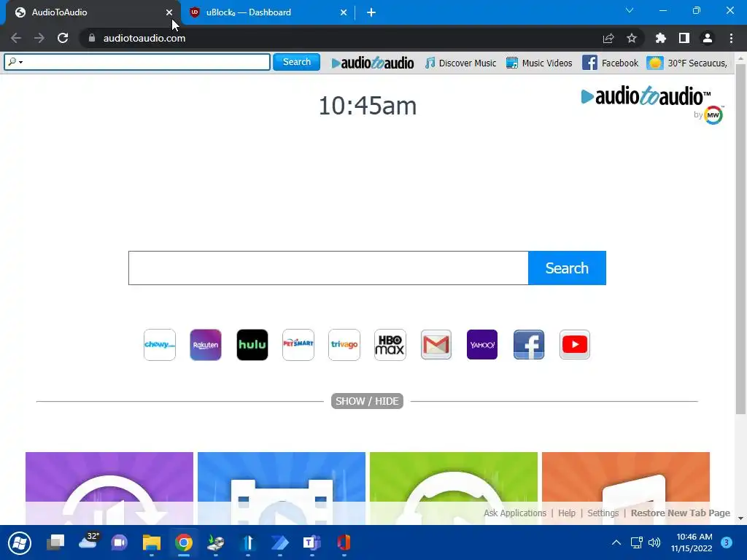Viewport: 747px width, 560px height.
Task: Go back to previous page
Action: click(x=16, y=38)
